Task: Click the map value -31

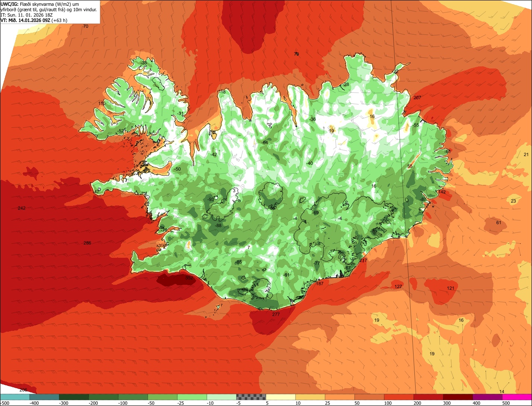Action: 180,113
